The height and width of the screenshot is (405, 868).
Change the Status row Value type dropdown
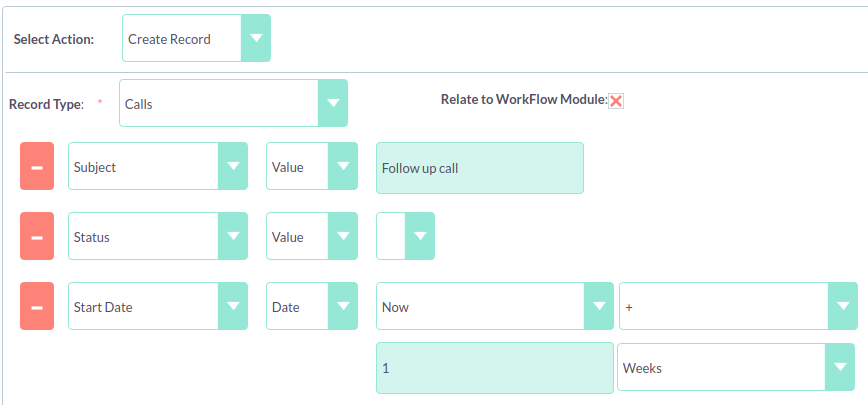[311, 237]
